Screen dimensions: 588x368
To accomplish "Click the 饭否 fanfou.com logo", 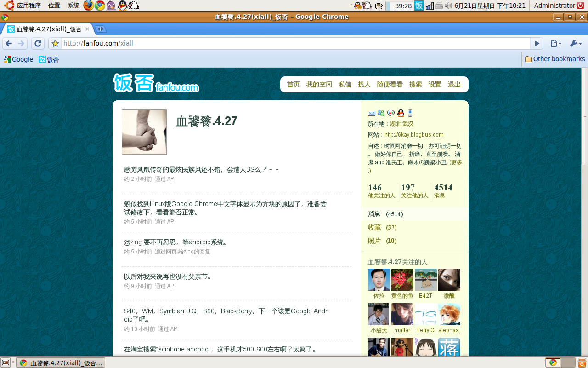I will coord(156,83).
